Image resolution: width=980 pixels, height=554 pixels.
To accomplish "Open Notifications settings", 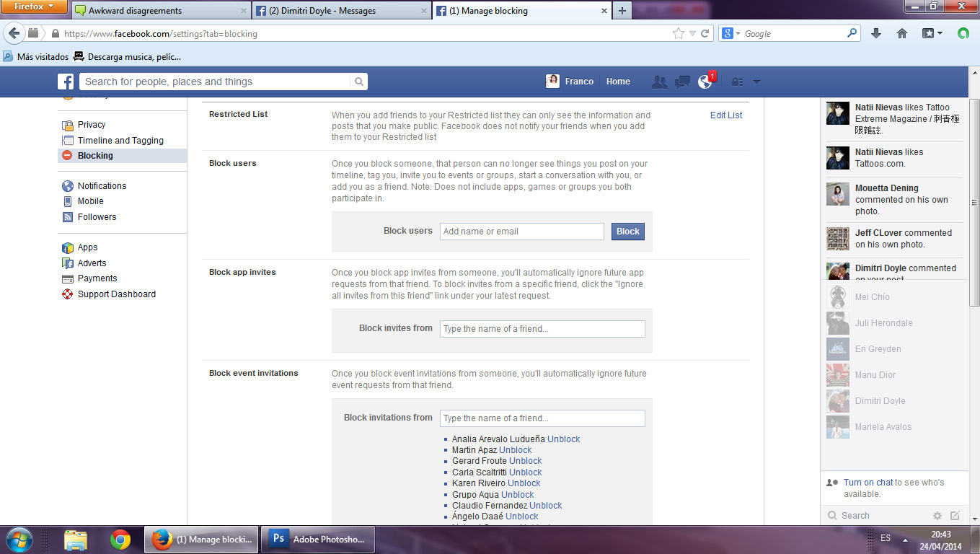I will pos(102,186).
